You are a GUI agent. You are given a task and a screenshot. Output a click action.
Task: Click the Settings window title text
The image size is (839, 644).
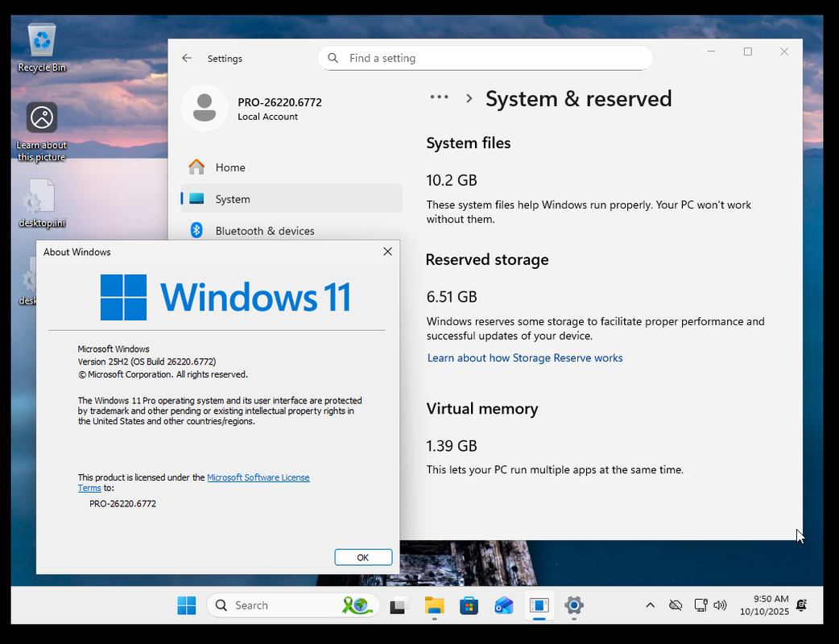click(x=225, y=58)
